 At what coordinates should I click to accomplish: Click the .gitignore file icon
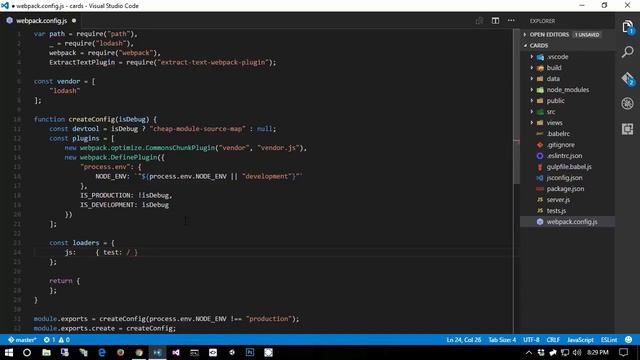point(540,145)
